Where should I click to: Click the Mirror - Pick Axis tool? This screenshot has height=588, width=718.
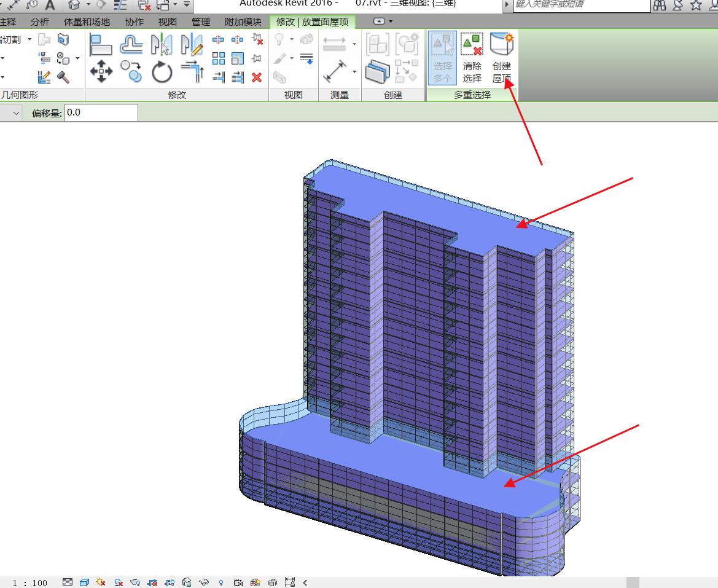[162, 45]
